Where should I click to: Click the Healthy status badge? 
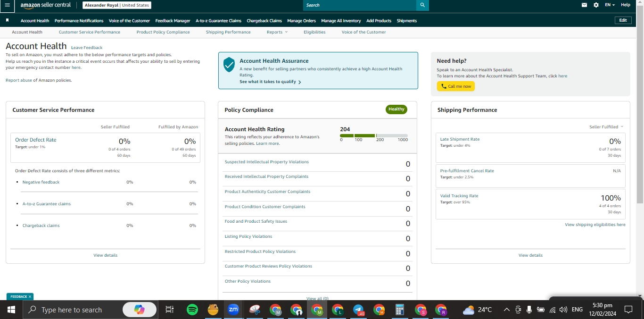tap(396, 109)
